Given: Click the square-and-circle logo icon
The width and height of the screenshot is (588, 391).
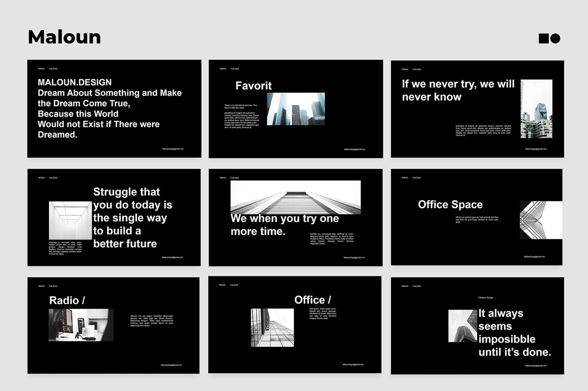Looking at the screenshot, I should click(549, 39).
